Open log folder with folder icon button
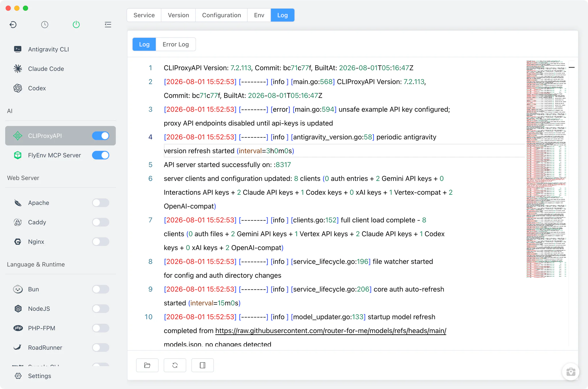The image size is (588, 389). 147,365
